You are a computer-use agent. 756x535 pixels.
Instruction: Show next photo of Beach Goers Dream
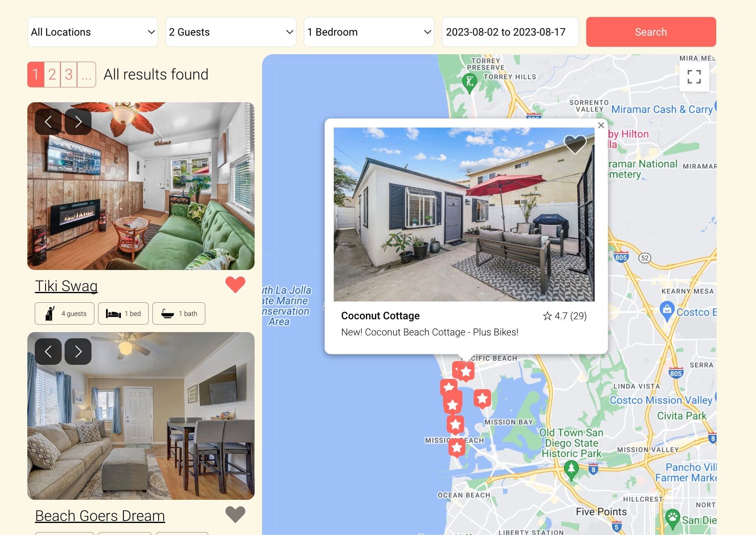point(78,352)
